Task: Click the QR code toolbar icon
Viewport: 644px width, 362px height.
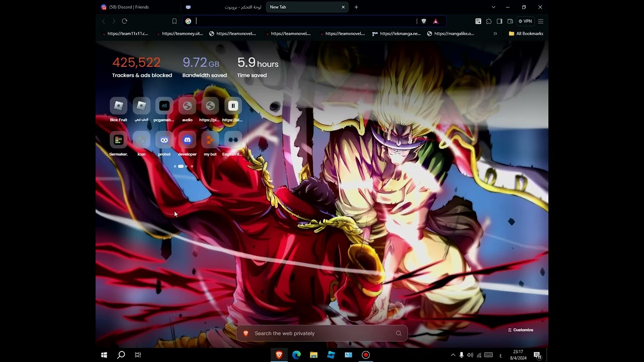Action: pyautogui.click(x=478, y=21)
